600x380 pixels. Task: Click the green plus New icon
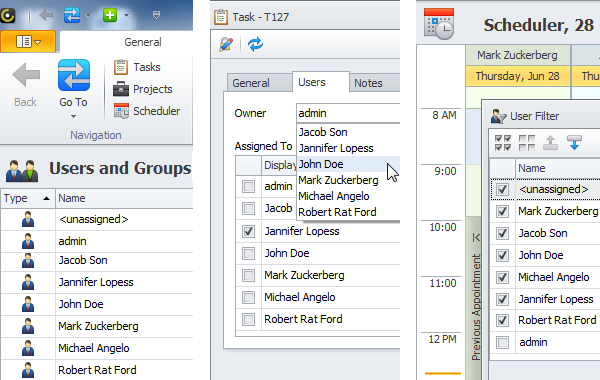click(110, 15)
